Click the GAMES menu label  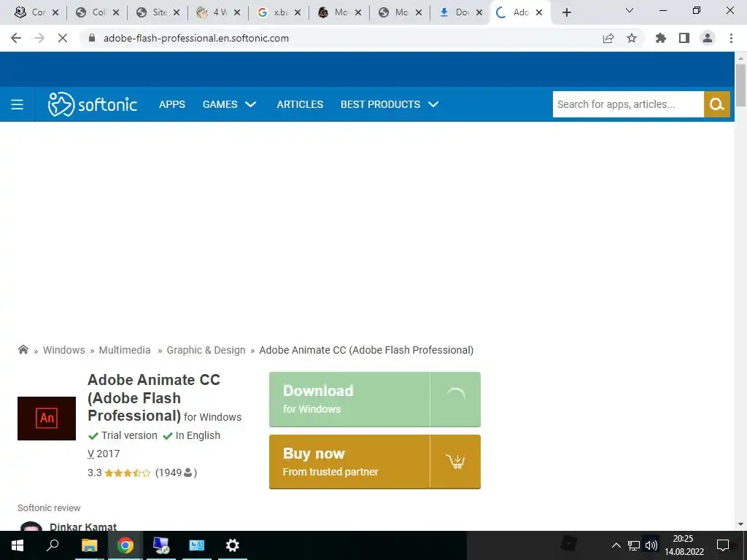pos(220,104)
